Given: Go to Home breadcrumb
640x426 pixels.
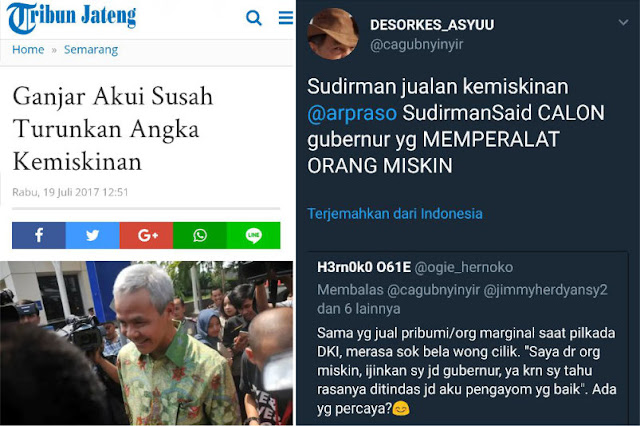Looking at the screenshot, I should click(x=28, y=49).
